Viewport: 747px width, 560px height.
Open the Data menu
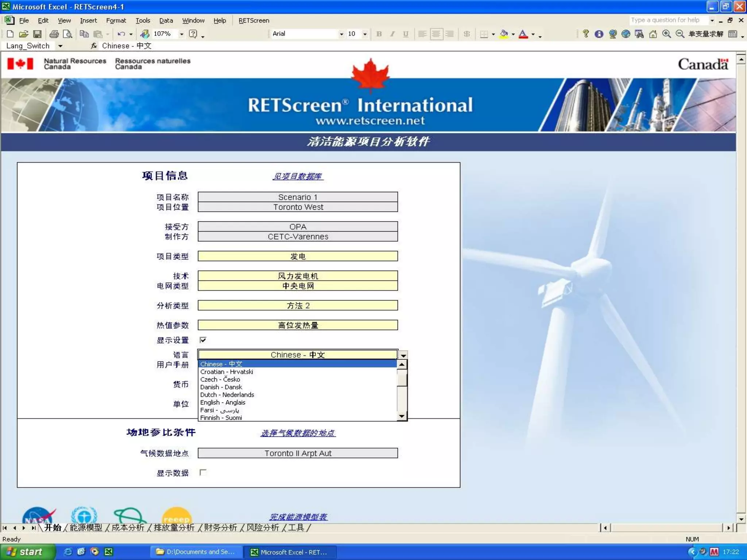[166, 20]
